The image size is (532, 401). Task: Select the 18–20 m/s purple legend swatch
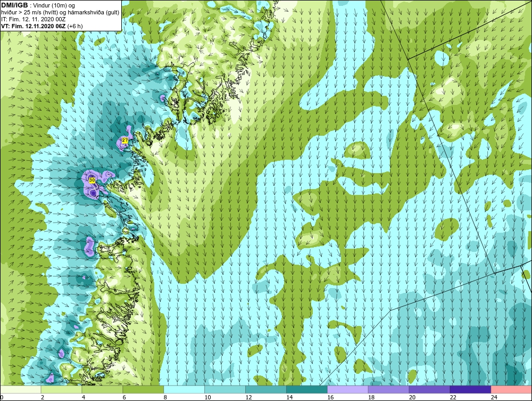click(x=388, y=389)
